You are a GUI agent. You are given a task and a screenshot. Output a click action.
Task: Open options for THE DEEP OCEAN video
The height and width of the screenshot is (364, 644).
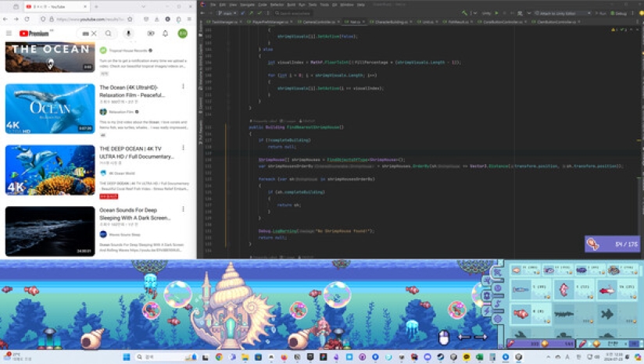point(183,148)
